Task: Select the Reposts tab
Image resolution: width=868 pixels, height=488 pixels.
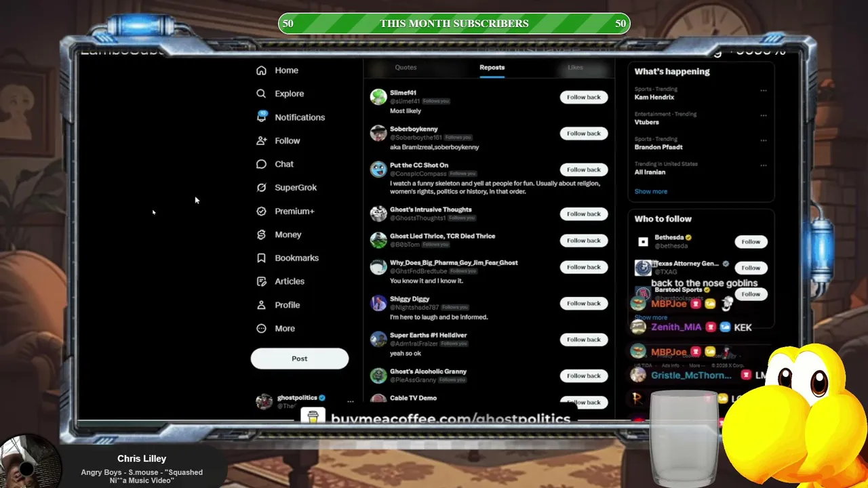Action: (492, 67)
